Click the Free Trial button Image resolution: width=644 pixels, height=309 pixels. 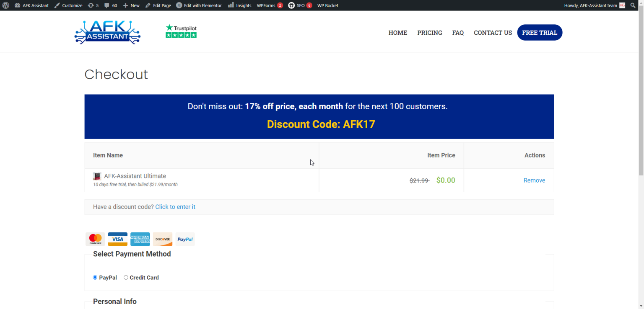[539, 33]
